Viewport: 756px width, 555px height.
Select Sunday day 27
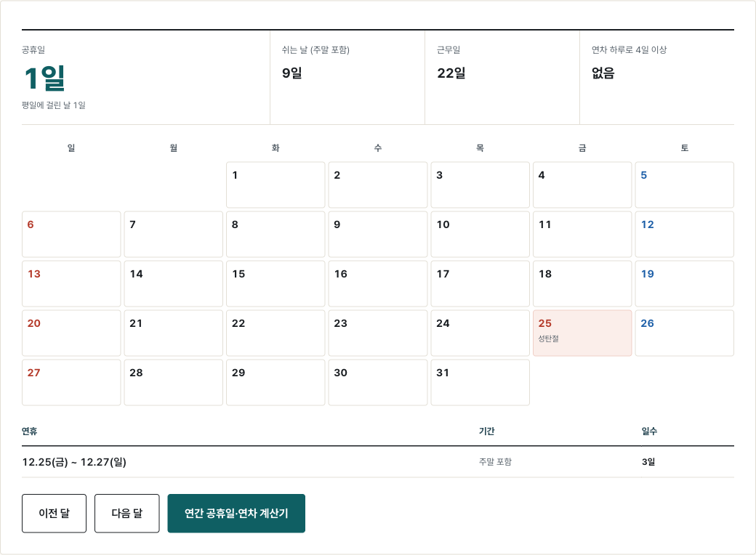pos(71,383)
